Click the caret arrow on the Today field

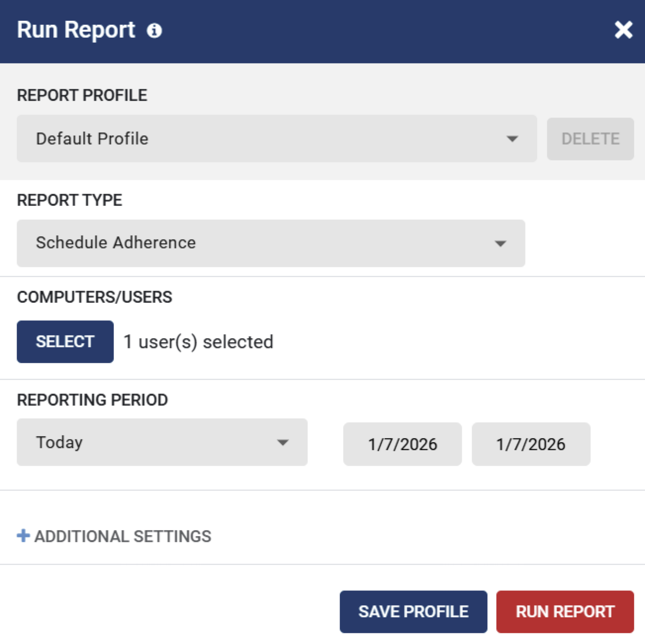(283, 443)
